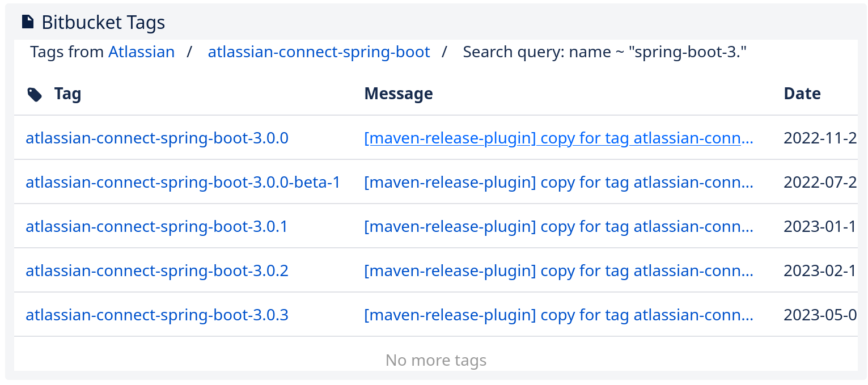The width and height of the screenshot is (868, 385).
Task: Click the Message column header
Action: (x=398, y=94)
